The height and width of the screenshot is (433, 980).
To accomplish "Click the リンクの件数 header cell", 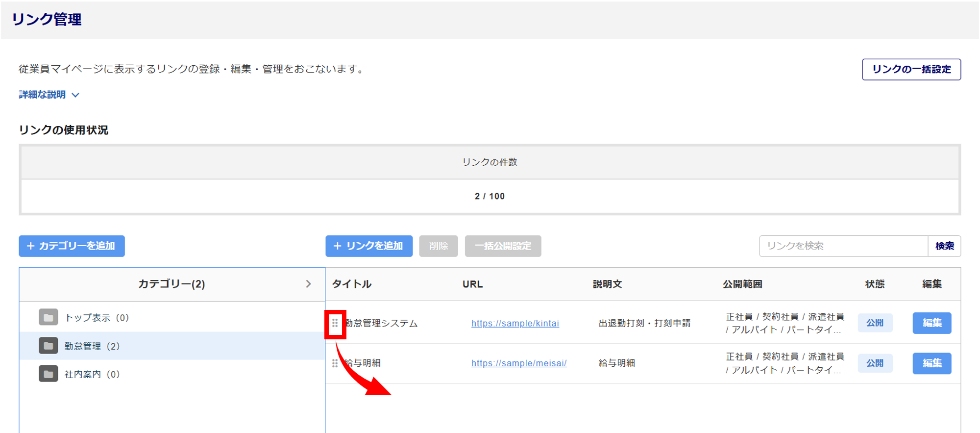I will [490, 162].
